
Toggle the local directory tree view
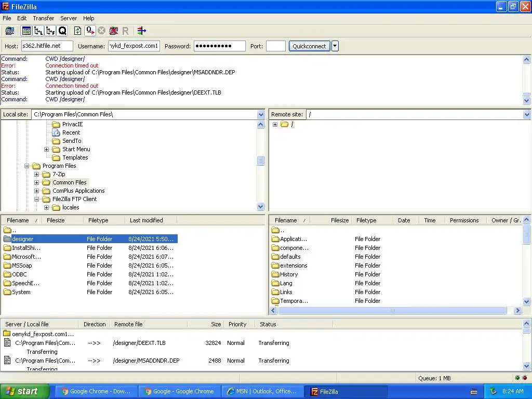click(x=38, y=31)
